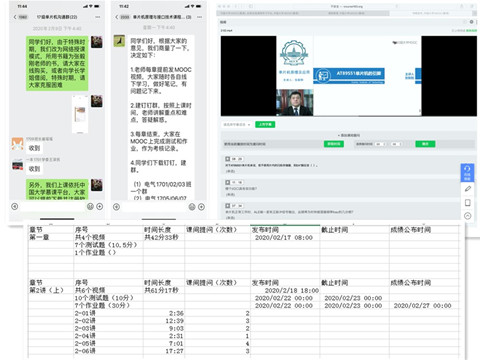The height and width of the screenshot is (360, 480).
Task: Click the pencil edit icon in floating sidebar
Action: 468,189
